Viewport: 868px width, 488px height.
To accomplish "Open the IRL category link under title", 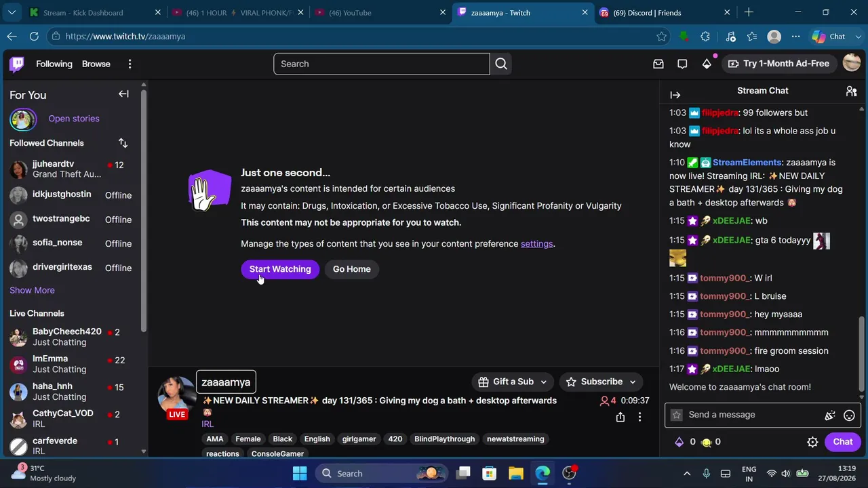I will (208, 424).
